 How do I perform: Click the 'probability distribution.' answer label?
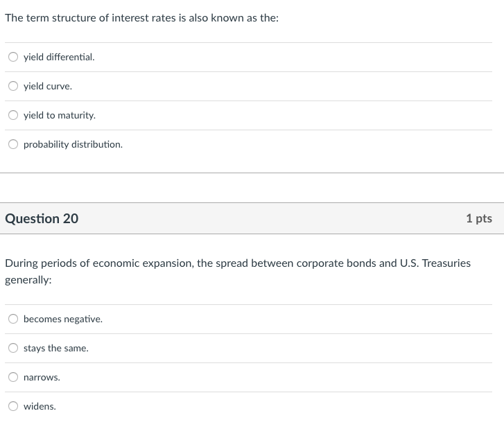coord(73,145)
